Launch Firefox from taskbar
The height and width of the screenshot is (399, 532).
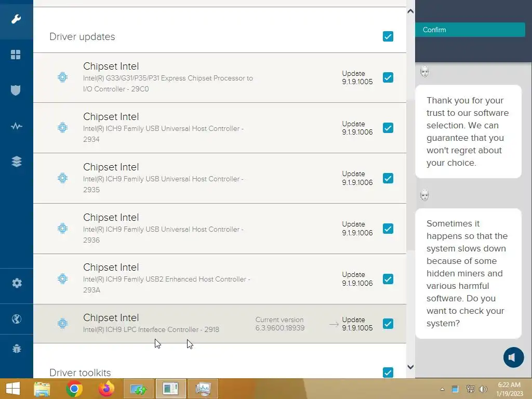click(106, 389)
